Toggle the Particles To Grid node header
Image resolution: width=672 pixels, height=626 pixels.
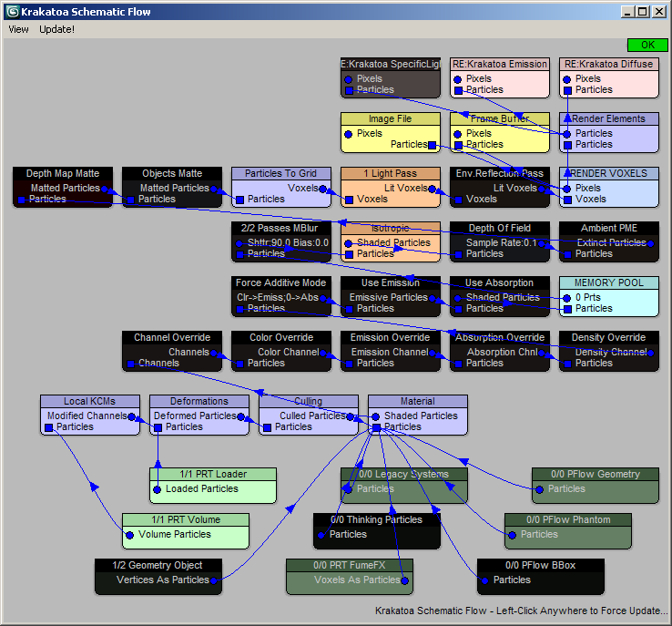click(281, 173)
